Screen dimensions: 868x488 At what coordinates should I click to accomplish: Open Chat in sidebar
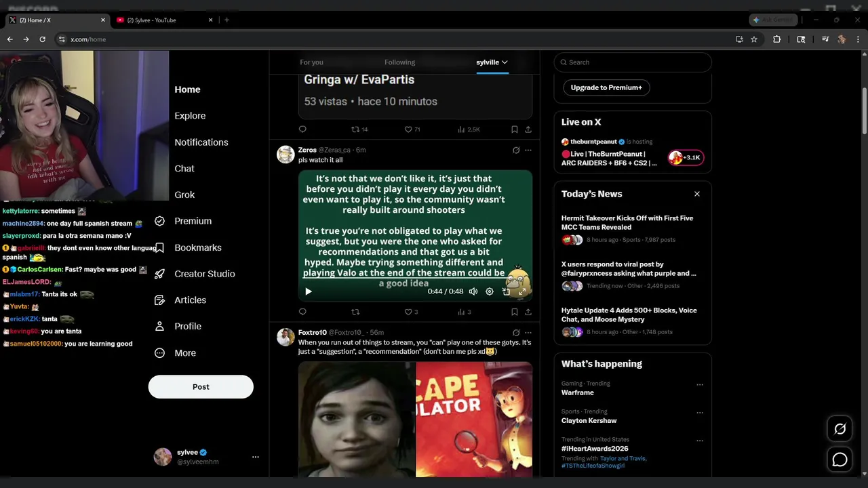click(x=184, y=169)
